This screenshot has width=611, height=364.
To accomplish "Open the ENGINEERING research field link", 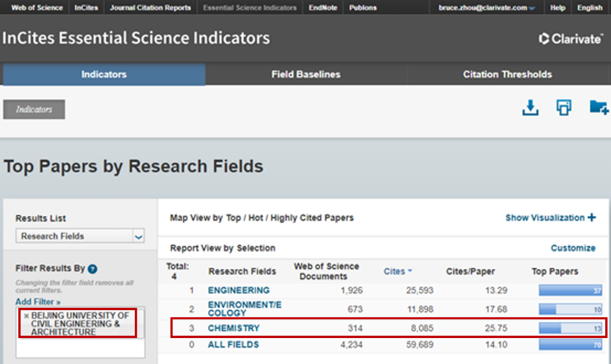I will 238,290.
